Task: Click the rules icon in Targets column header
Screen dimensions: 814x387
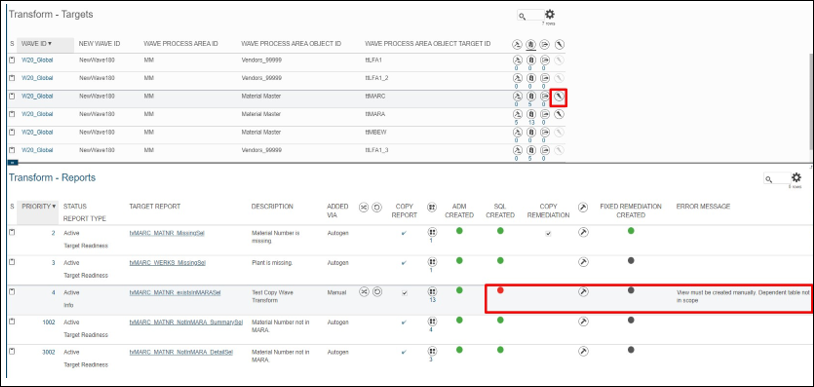Action: 517,44
